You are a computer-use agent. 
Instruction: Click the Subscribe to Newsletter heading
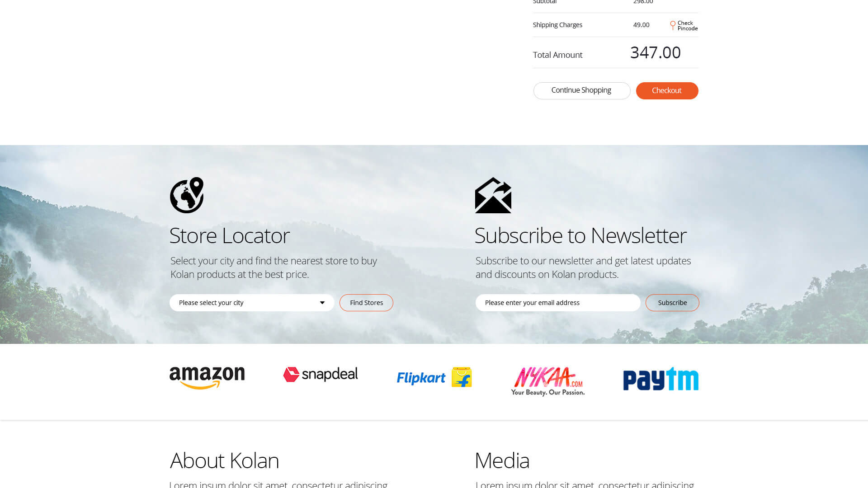580,235
